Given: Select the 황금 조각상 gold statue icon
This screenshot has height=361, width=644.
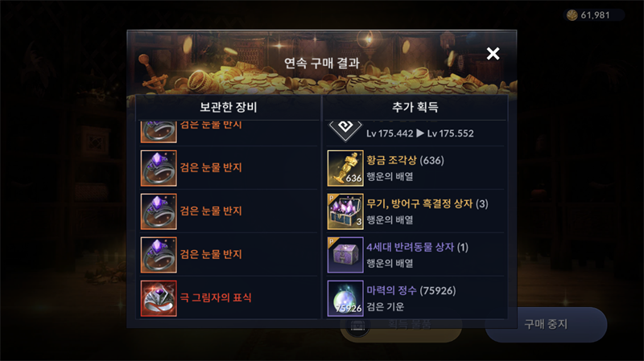Looking at the screenshot, I should [345, 168].
